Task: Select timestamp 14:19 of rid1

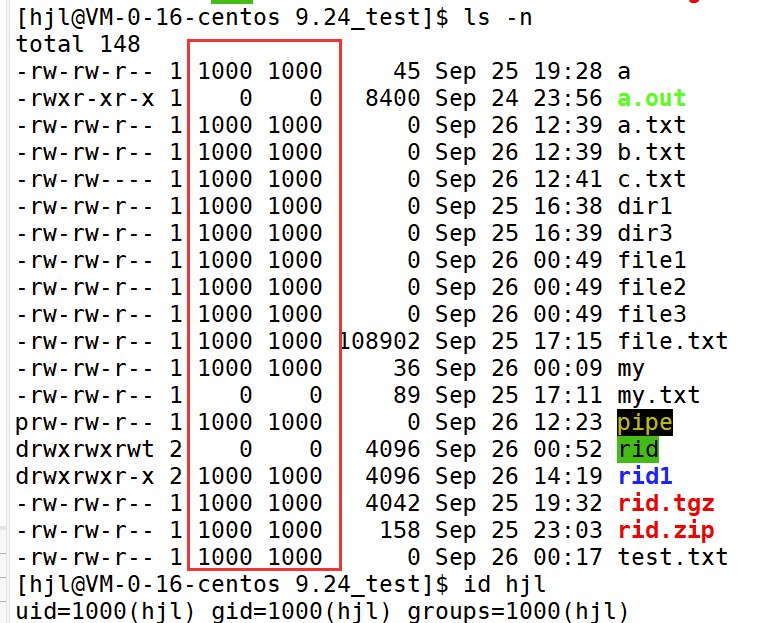Action: (568, 476)
